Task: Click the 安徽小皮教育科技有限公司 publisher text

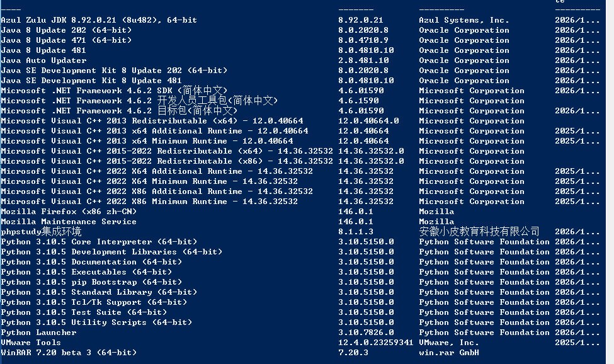Action: (479, 232)
